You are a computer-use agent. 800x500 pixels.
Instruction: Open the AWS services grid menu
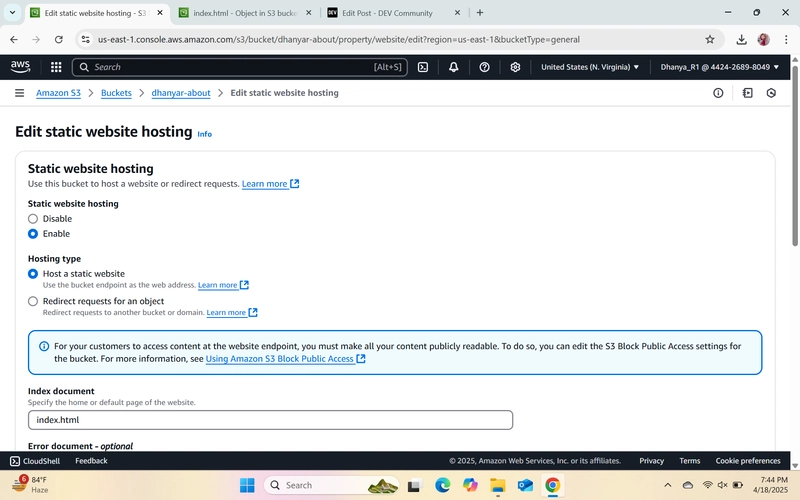coord(56,67)
